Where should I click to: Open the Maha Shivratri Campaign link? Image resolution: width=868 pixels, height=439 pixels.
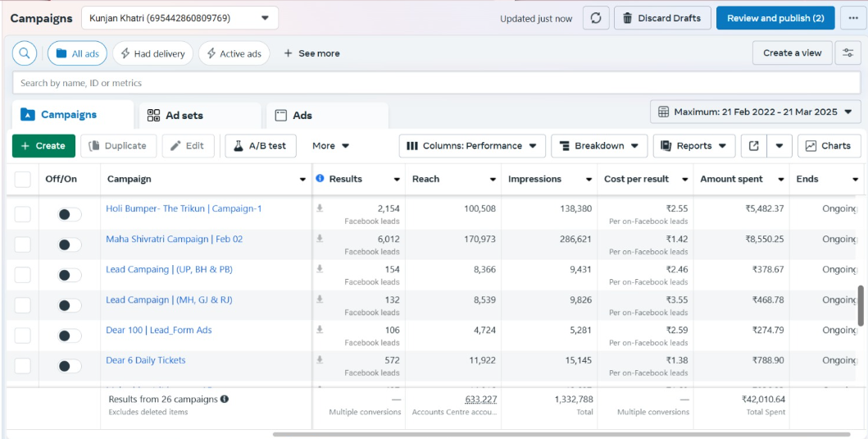[174, 240]
